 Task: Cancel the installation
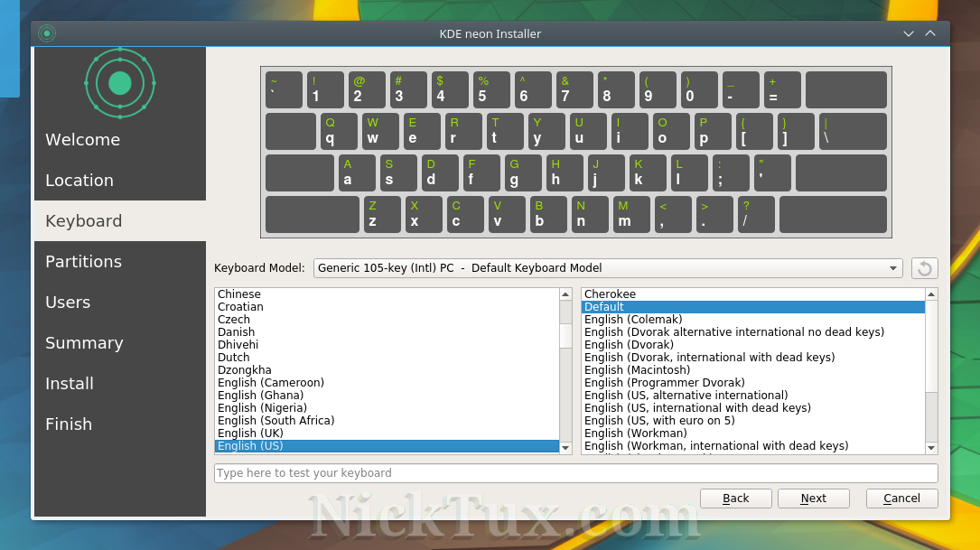[x=901, y=499]
